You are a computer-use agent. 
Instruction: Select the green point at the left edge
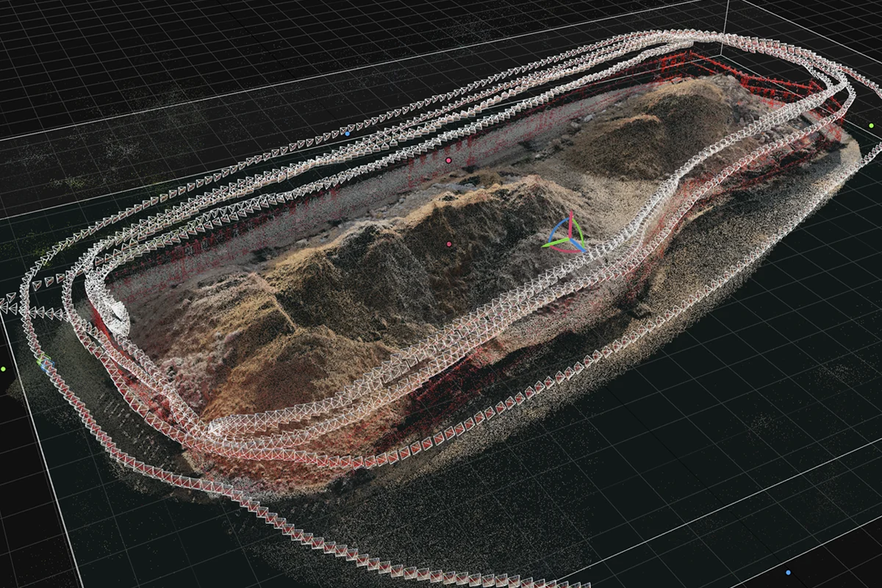(4, 369)
